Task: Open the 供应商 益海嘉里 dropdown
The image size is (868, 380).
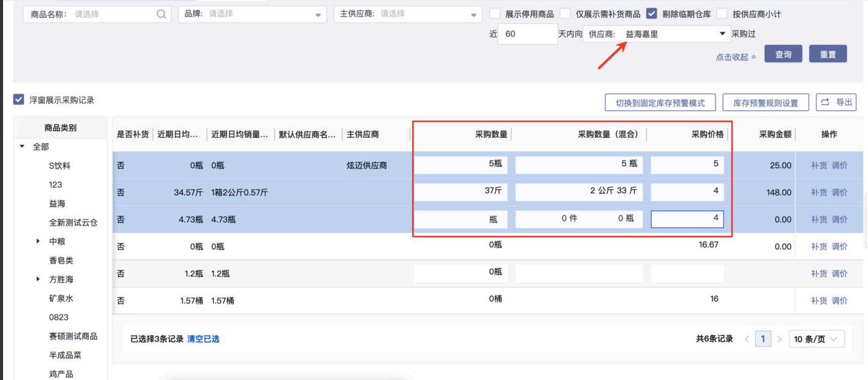Action: (x=722, y=34)
